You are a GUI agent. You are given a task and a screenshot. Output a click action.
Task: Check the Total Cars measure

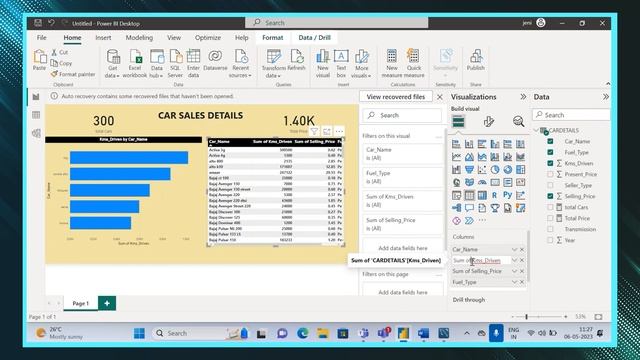pos(550,207)
